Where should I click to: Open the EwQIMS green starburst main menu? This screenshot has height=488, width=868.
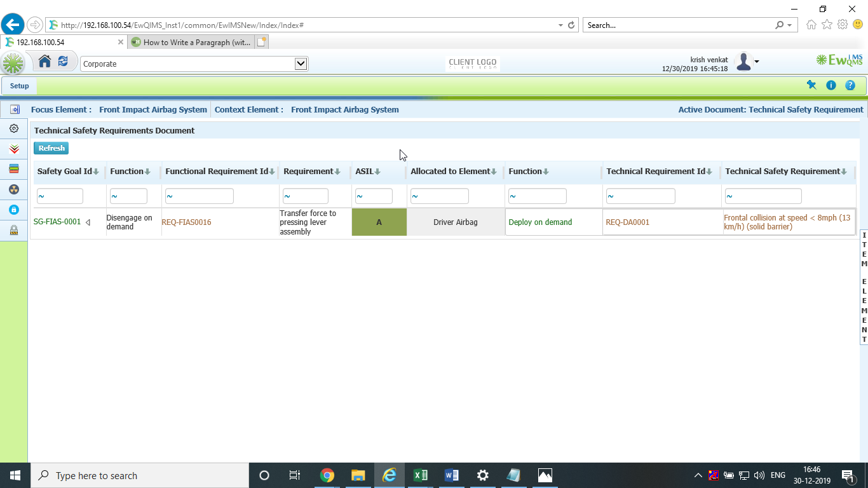[13, 64]
